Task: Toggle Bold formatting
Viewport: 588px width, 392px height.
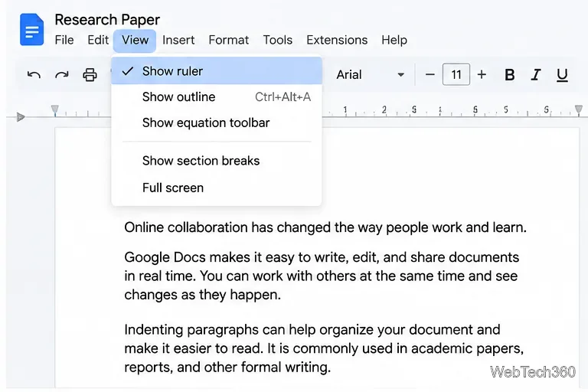Action: click(509, 75)
